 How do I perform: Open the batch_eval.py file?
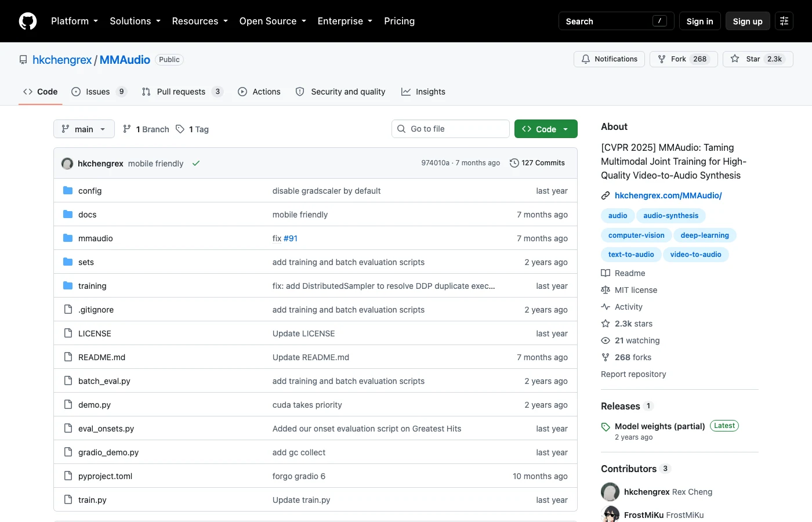(104, 381)
